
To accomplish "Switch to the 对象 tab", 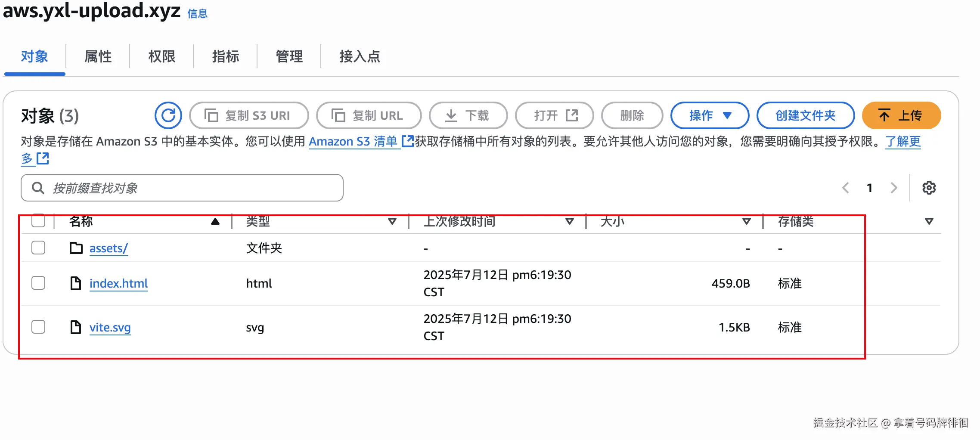I will (x=34, y=56).
